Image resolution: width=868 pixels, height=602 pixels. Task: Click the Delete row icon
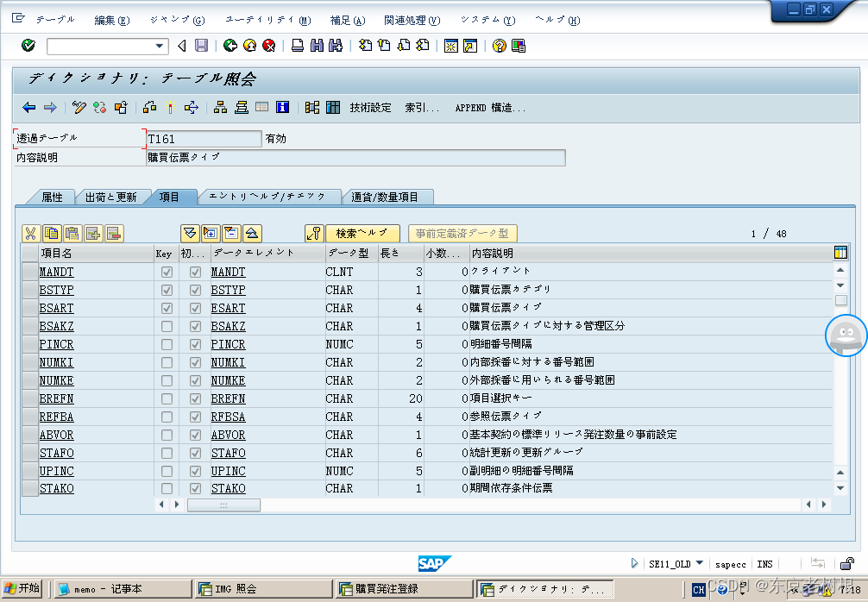click(x=114, y=234)
